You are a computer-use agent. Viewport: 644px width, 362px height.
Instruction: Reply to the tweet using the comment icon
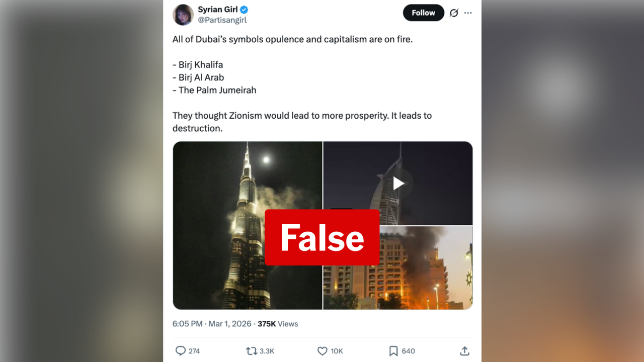[182, 351]
